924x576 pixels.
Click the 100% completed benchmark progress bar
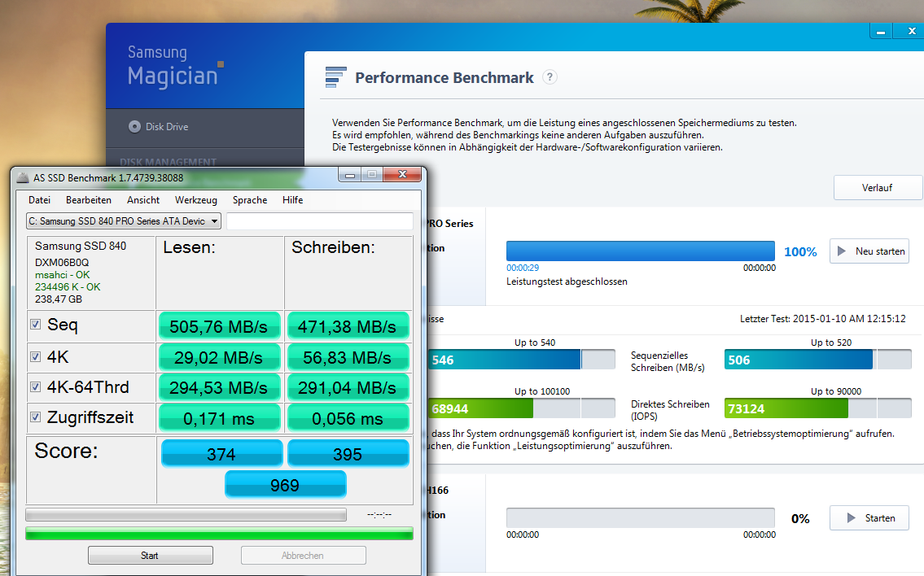641,251
